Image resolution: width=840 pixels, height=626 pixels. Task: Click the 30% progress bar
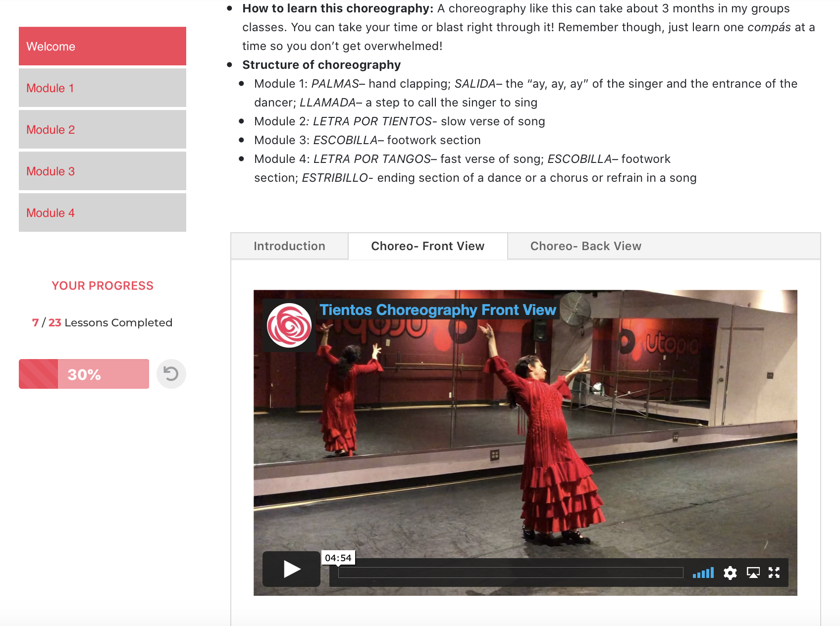[x=84, y=374]
